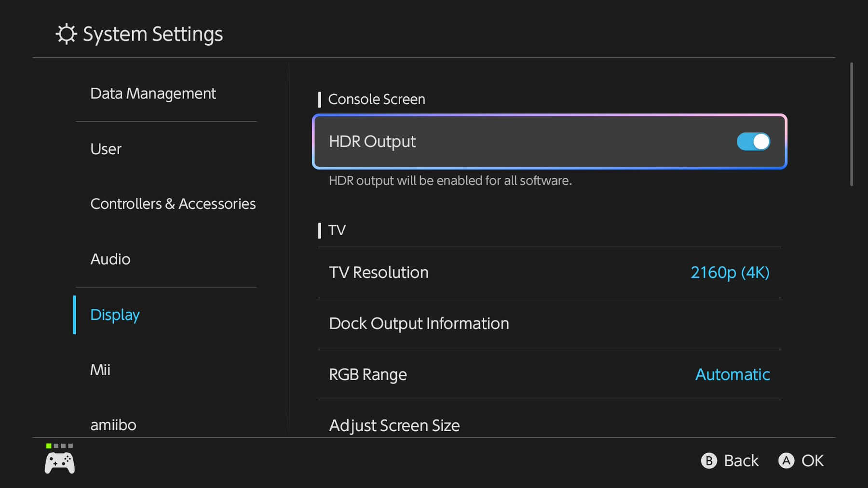Click the System Settings gear icon
The width and height of the screenshot is (868, 488).
pos(66,34)
